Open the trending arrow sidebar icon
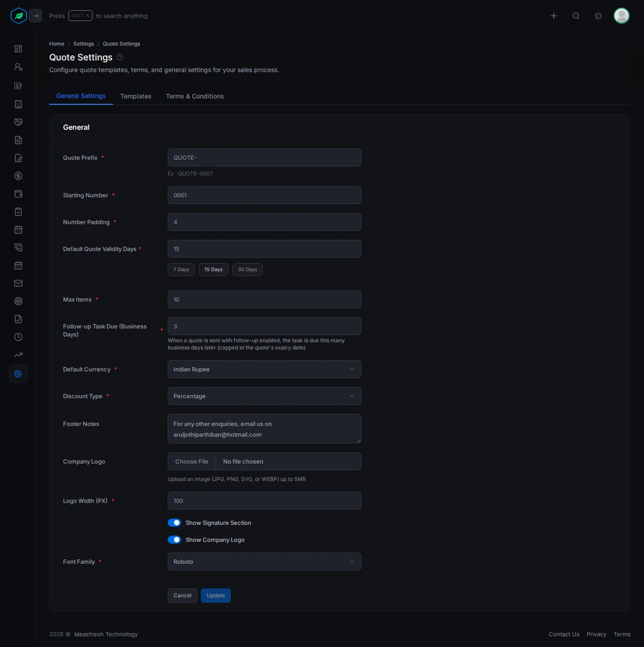The image size is (644, 647). click(x=18, y=355)
